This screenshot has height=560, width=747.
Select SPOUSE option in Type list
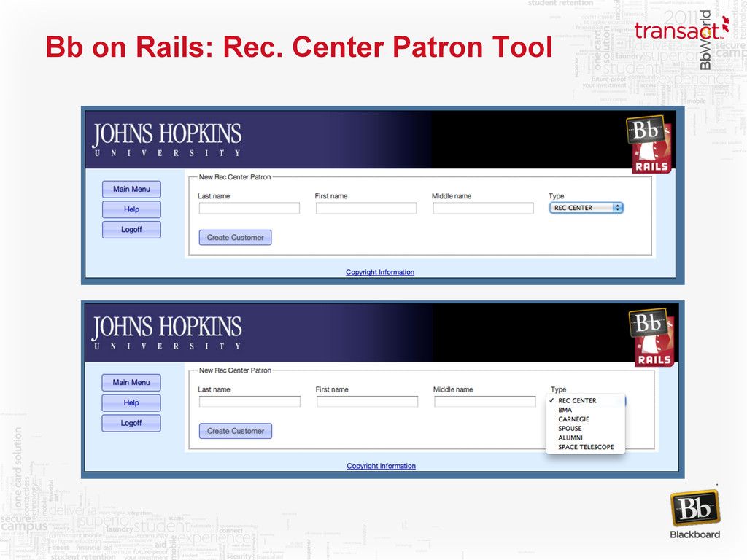pyautogui.click(x=586, y=429)
